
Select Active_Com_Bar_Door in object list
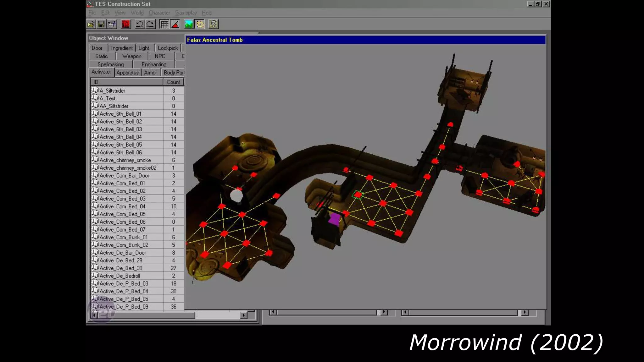pyautogui.click(x=124, y=176)
